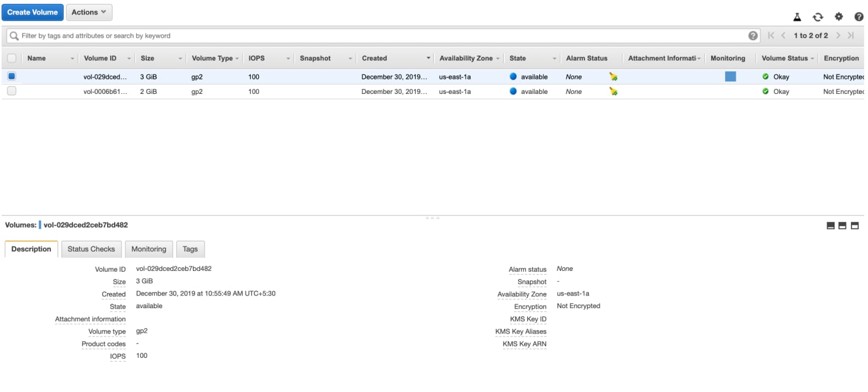The image size is (868, 392).
Task: Click the search help icon in filter bar
Action: coord(753,35)
